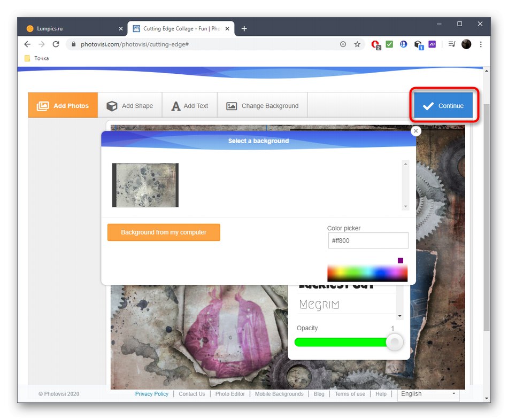Open the Privacy Policy link
The width and height of the screenshot is (508, 420).
click(152, 394)
